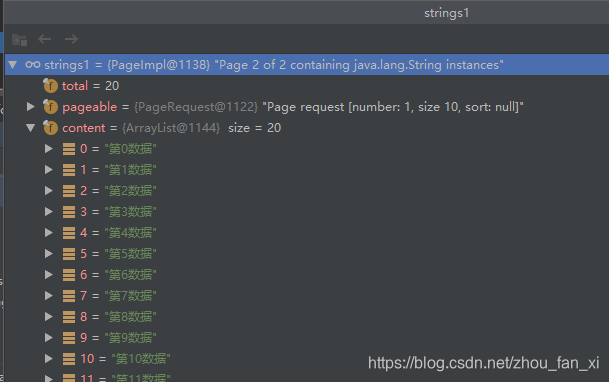Click the array element icon for index 1

tap(69, 170)
